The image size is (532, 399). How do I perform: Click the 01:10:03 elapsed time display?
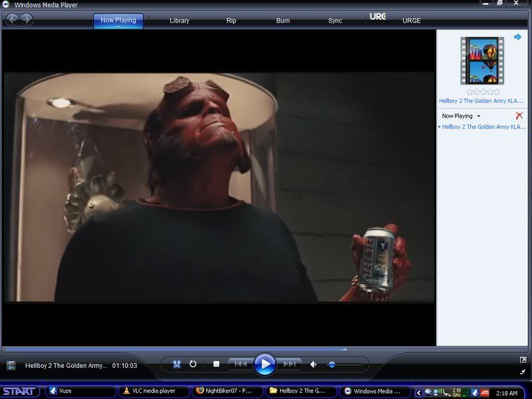click(124, 365)
